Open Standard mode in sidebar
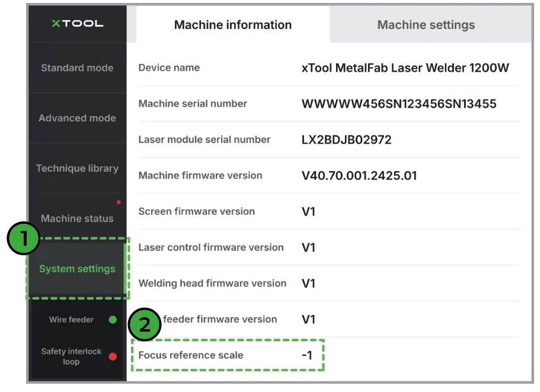The width and height of the screenshot is (540, 392). tap(77, 68)
